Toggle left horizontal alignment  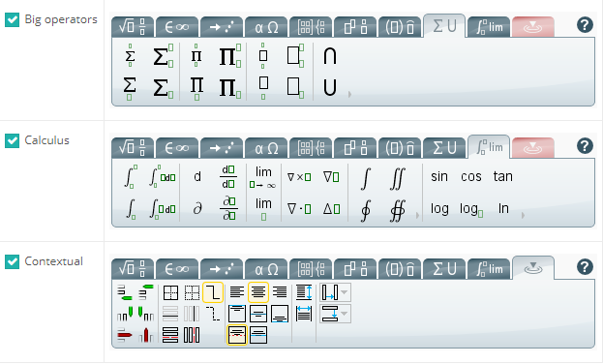click(x=237, y=292)
